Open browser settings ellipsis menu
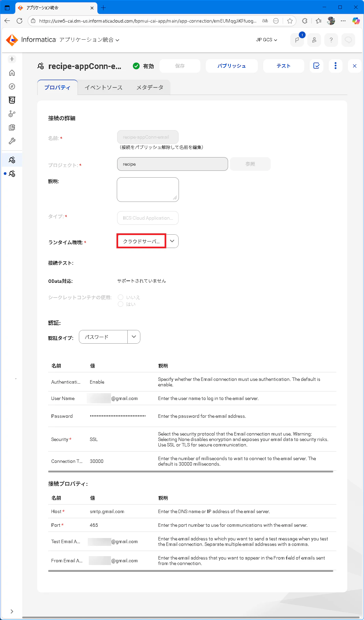This screenshot has width=364, height=620. tap(343, 21)
